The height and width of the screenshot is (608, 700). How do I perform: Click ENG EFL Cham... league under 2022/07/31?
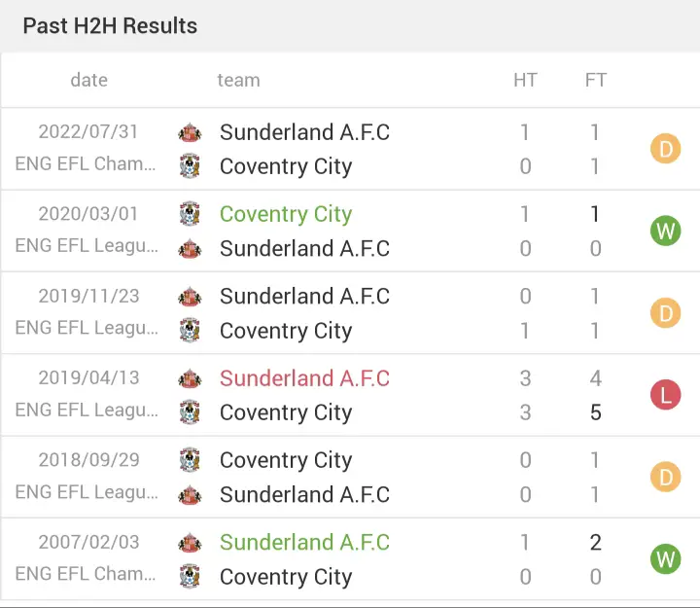click(86, 163)
